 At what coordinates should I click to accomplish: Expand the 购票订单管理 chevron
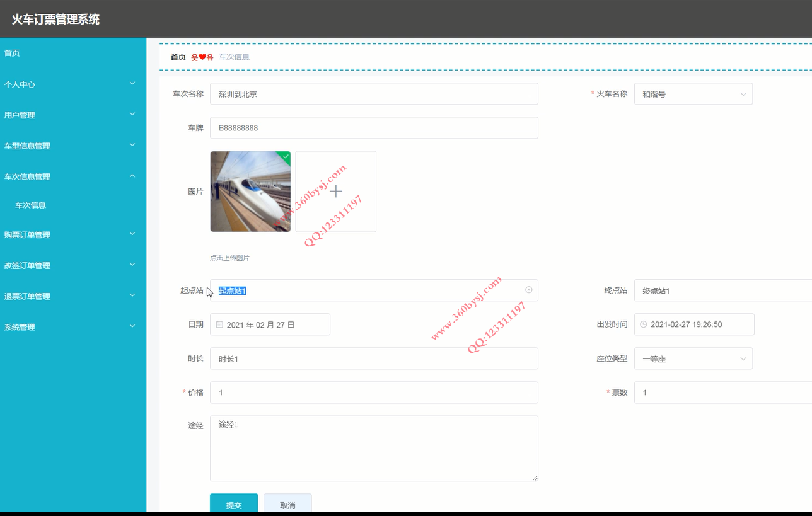pyautogui.click(x=132, y=234)
